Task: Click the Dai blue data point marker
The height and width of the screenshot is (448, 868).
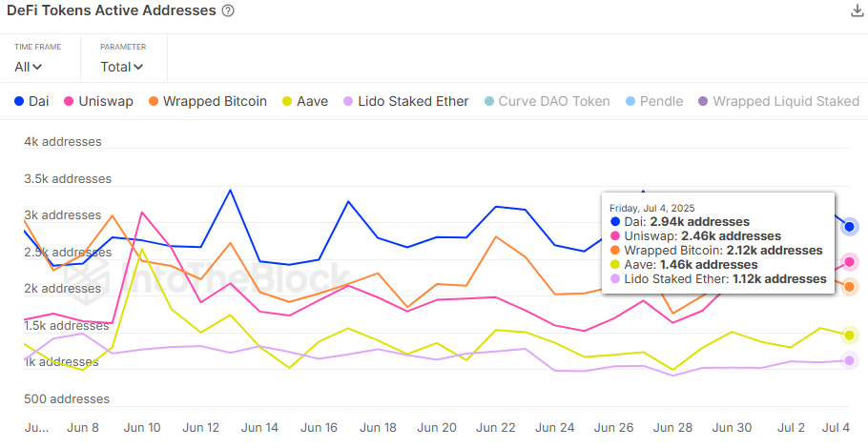Action: click(x=849, y=227)
